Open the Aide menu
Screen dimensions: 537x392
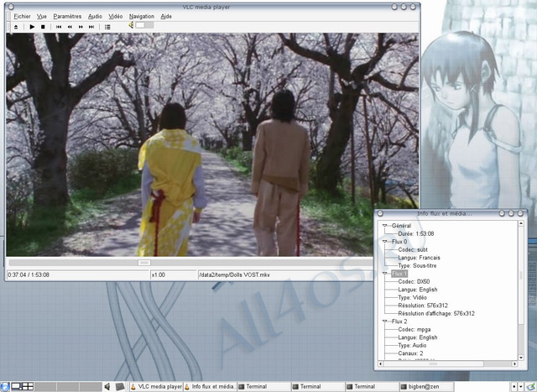(x=166, y=16)
